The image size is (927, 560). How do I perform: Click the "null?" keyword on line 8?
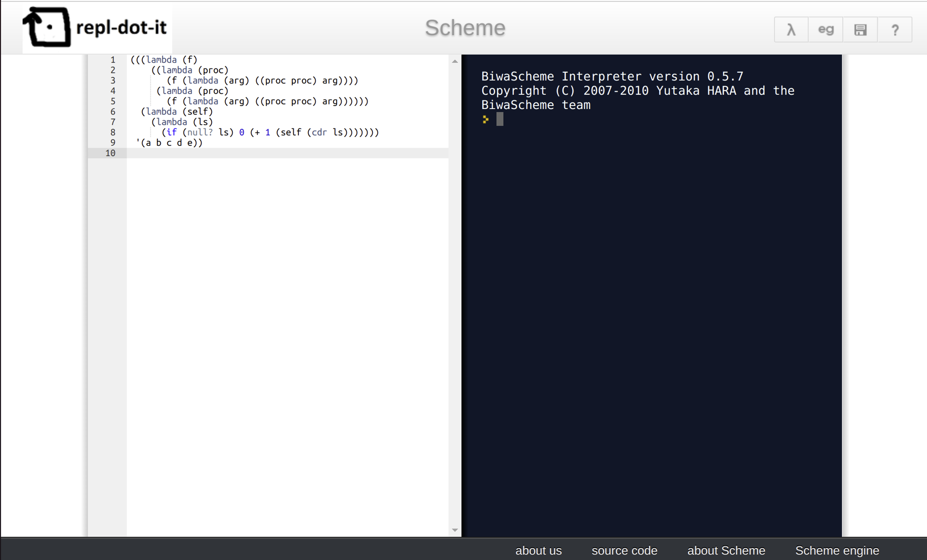[200, 132]
